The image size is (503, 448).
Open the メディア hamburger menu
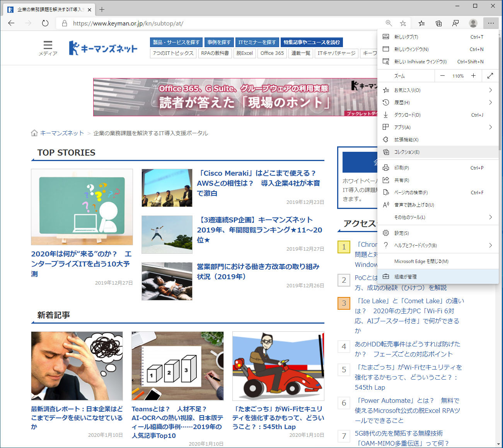pos(48,48)
